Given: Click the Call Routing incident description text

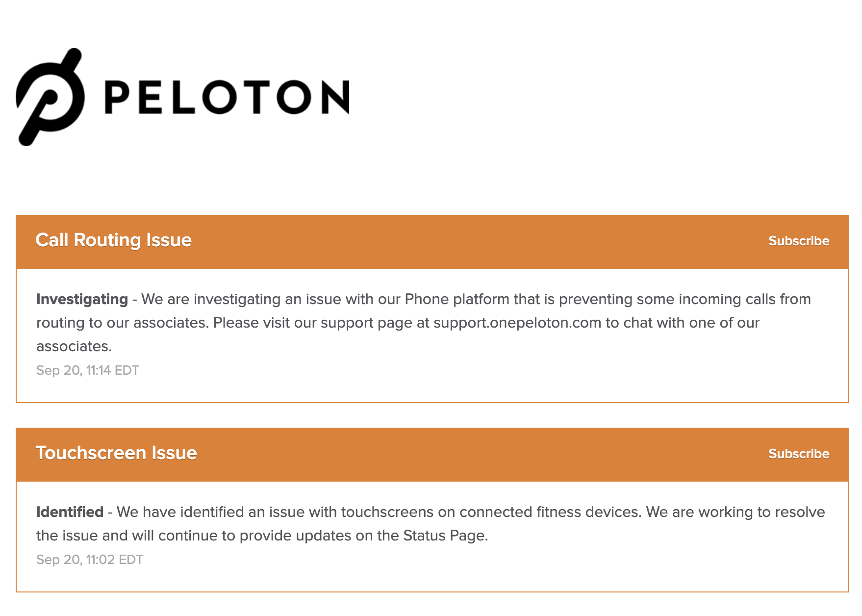Looking at the screenshot, I should [x=424, y=323].
